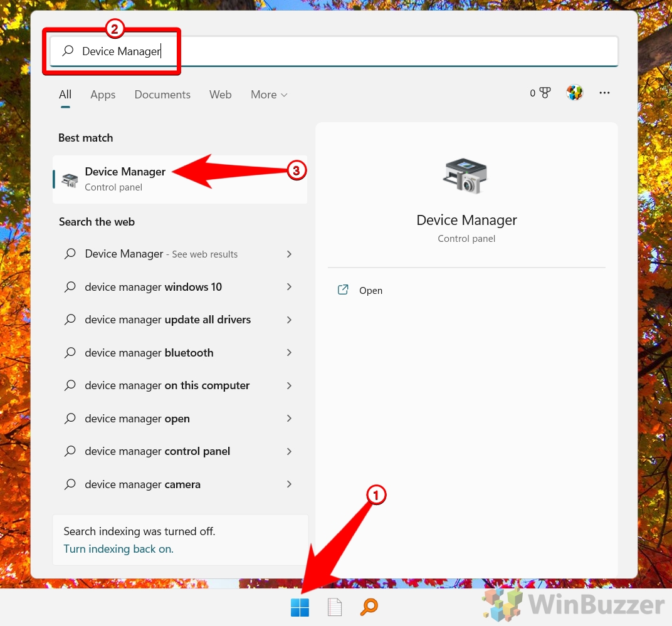Image resolution: width=672 pixels, height=626 pixels.
Task: Expand arrow for 'device manager camera'
Action: [289, 484]
